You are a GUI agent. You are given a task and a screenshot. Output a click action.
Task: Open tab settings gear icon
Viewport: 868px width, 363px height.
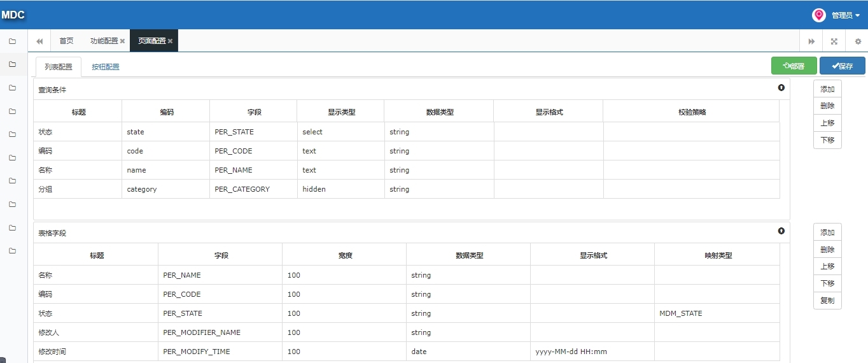click(x=858, y=41)
